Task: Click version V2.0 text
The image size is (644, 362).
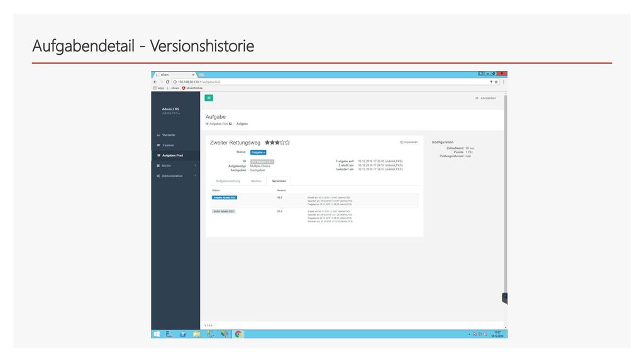Action: pyautogui.click(x=280, y=197)
